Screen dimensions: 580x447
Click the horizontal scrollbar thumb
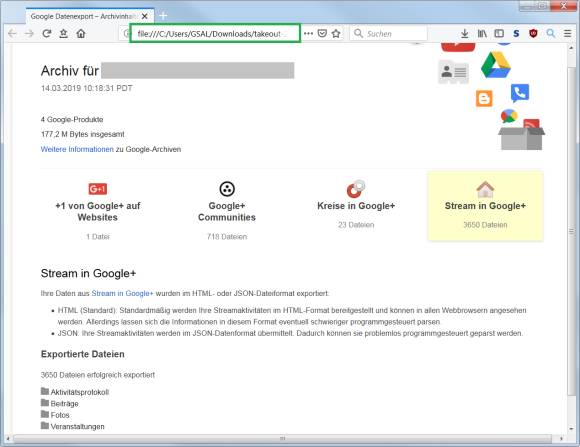point(283,438)
